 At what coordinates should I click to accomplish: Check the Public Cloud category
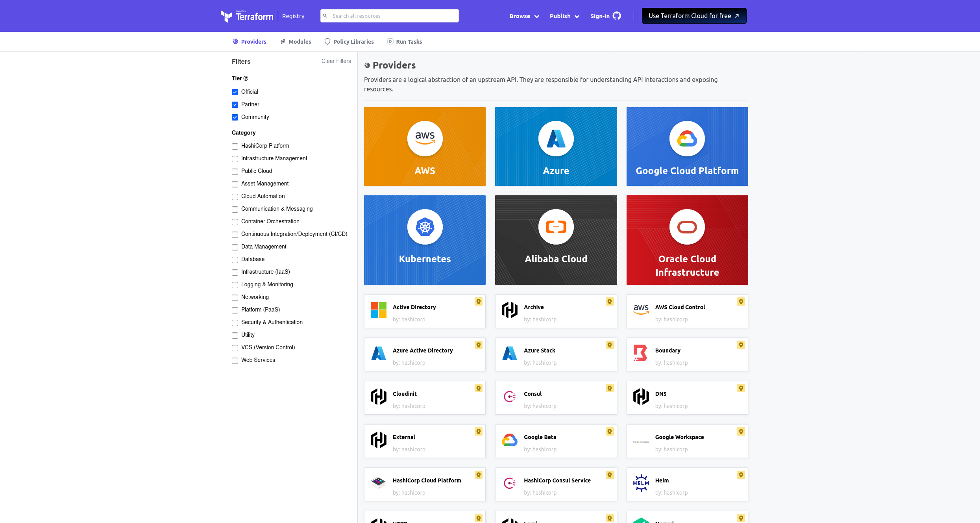click(235, 172)
